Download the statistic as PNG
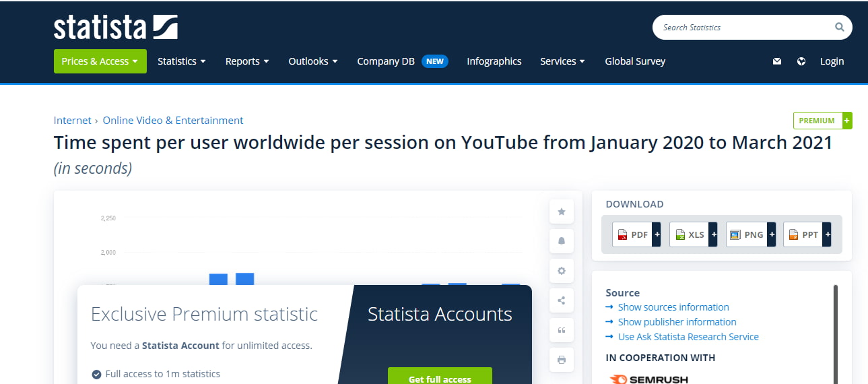Screen dimensions: 868x384 coord(751,234)
